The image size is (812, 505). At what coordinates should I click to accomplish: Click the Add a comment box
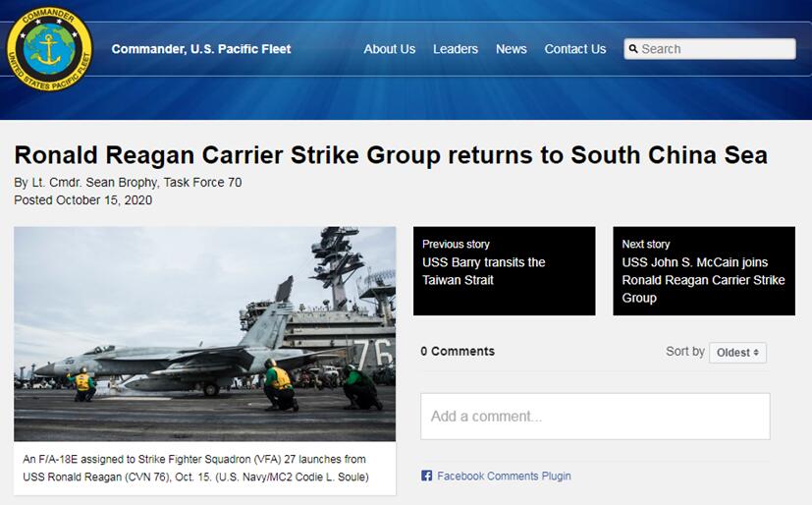[x=595, y=417]
